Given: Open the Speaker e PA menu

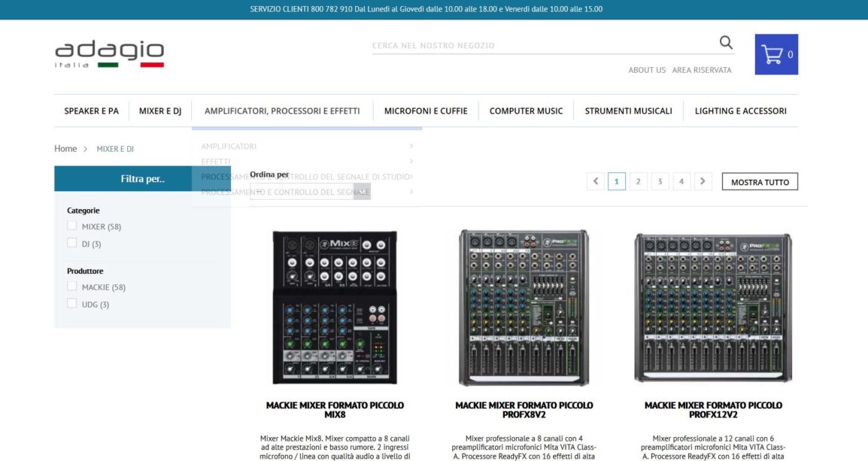Looking at the screenshot, I should point(91,111).
